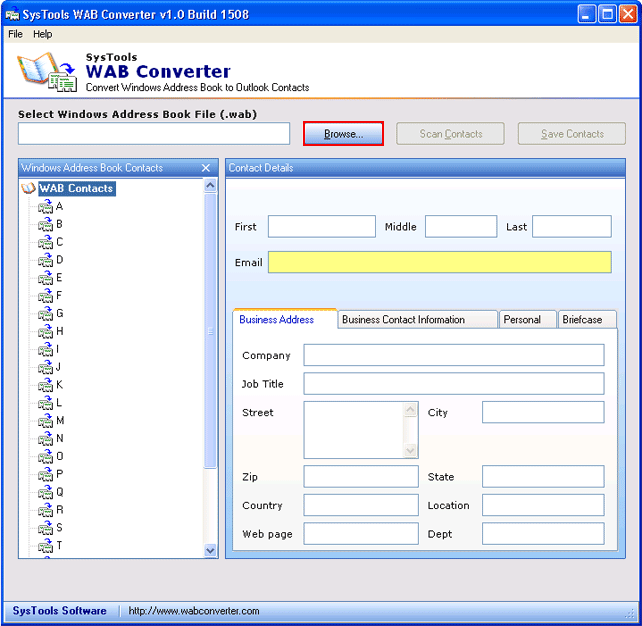Click the contact icon beside letter Q
This screenshot has height=626, width=642.
pos(45,492)
